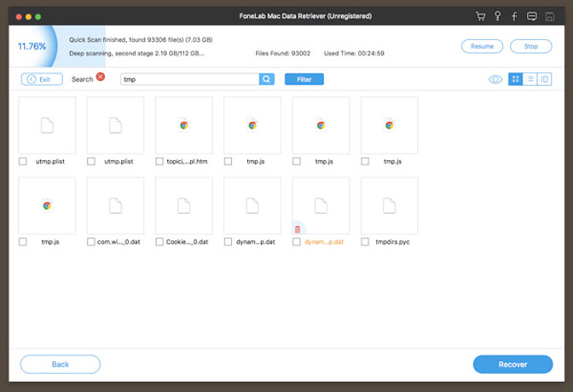This screenshot has width=573, height=392.
Task: Click the save scan icon
Action: [x=550, y=16]
